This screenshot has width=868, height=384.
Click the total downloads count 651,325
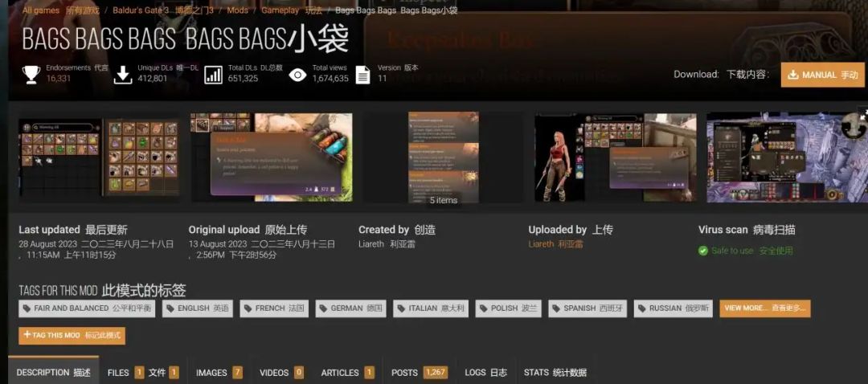click(243, 79)
